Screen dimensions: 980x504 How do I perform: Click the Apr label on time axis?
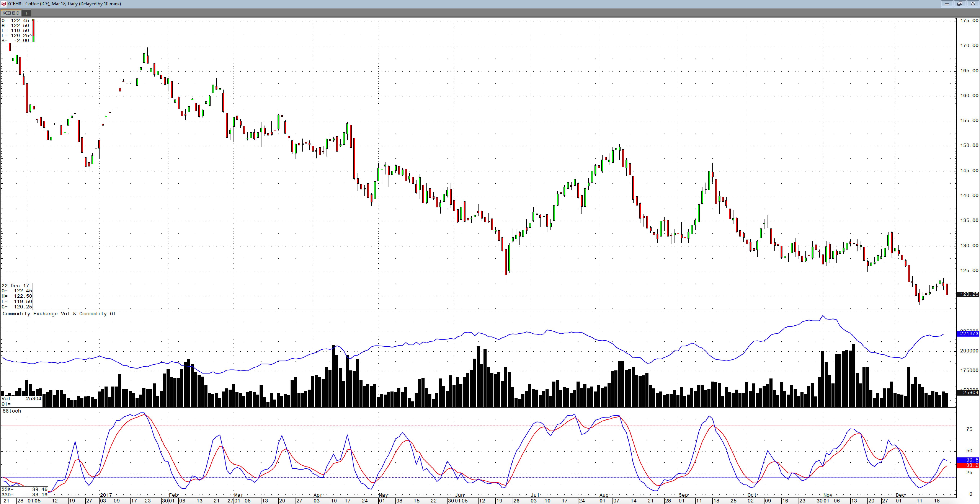pos(318,495)
